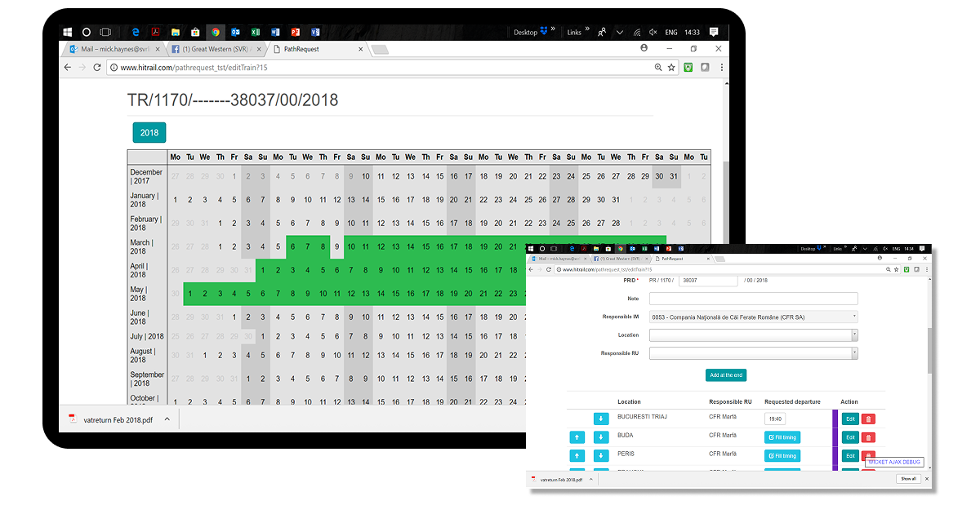980x514 pixels.
Task: Show hidden tray icons in large window taskbar
Action: pos(620,33)
